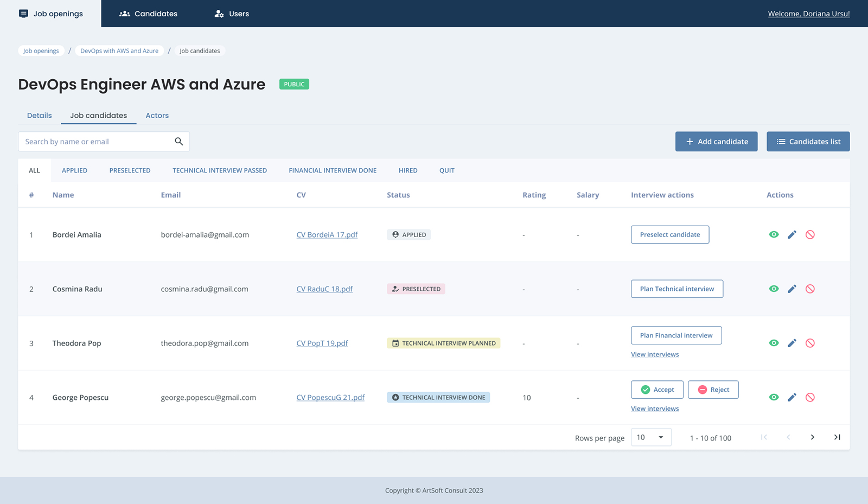View Cosmina Radu's details eye icon

click(x=774, y=289)
